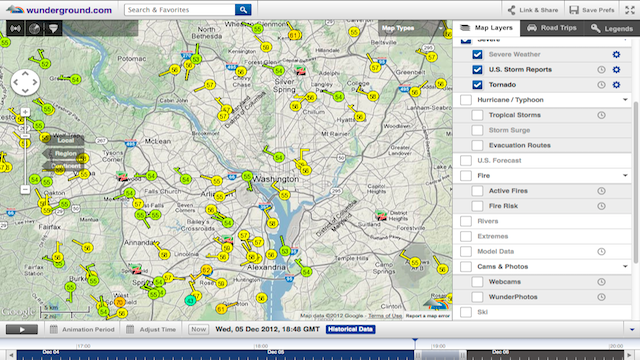This screenshot has width=640, height=360.
Task: Click the radar broadcast icon on map
Action: click(16, 29)
